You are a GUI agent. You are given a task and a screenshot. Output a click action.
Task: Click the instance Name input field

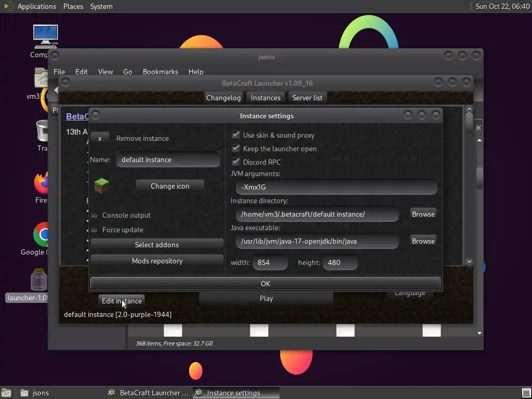click(168, 159)
